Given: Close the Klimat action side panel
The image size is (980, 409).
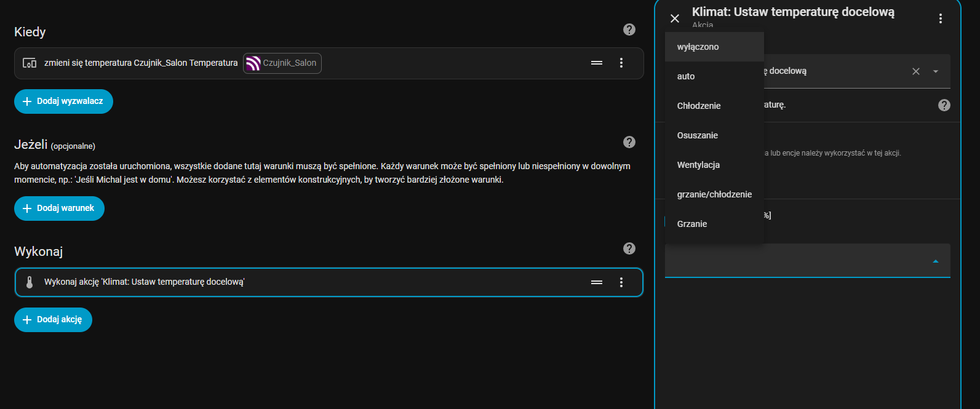Looking at the screenshot, I should coord(675,18).
